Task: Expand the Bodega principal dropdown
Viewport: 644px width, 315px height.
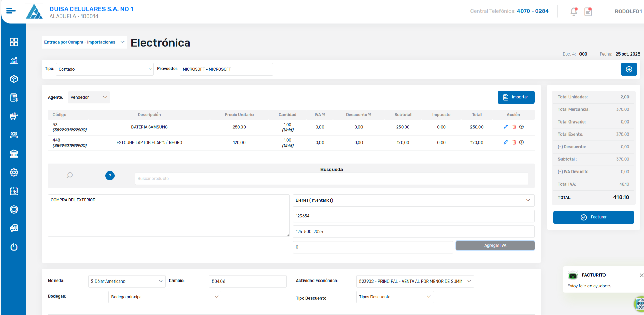Action: click(165, 297)
